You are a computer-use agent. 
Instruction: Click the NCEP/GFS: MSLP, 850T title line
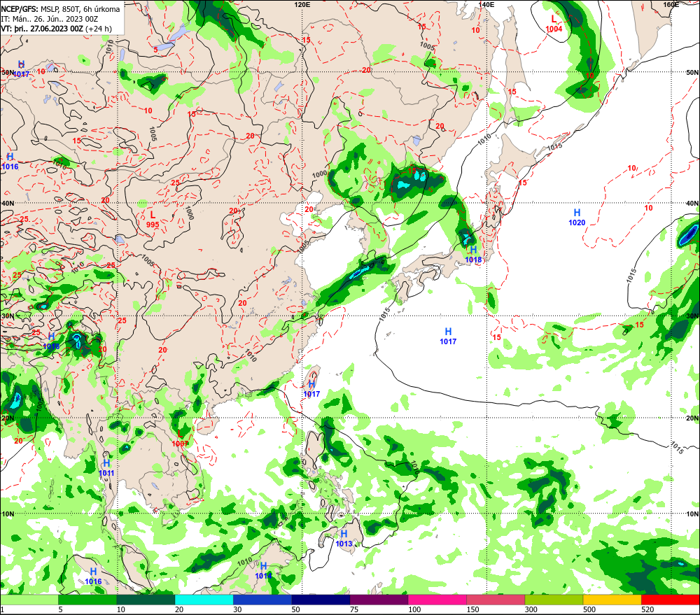click(60, 9)
